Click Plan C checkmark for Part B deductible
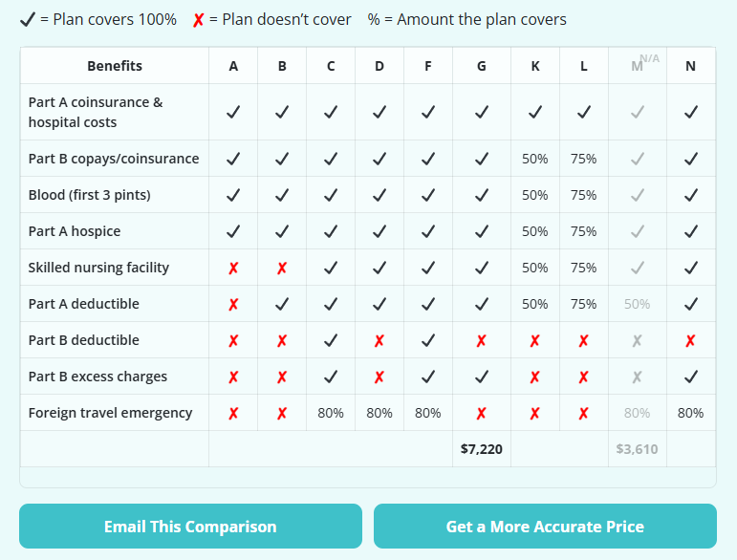Image resolution: width=737 pixels, height=560 pixels. (x=331, y=340)
